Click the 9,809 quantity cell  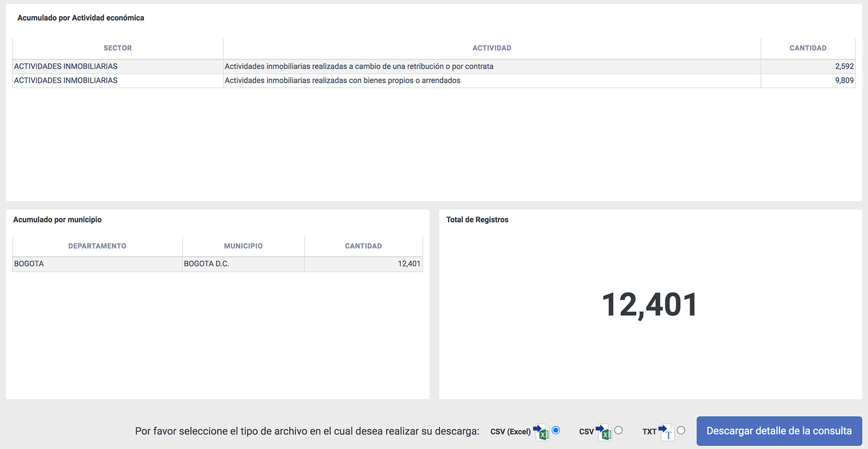click(844, 80)
